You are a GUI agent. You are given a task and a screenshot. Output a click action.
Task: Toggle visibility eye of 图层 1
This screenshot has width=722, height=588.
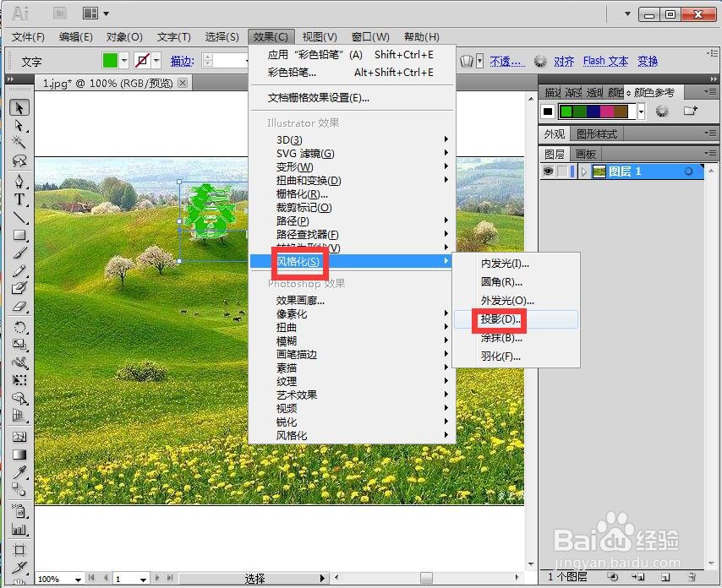click(x=548, y=171)
